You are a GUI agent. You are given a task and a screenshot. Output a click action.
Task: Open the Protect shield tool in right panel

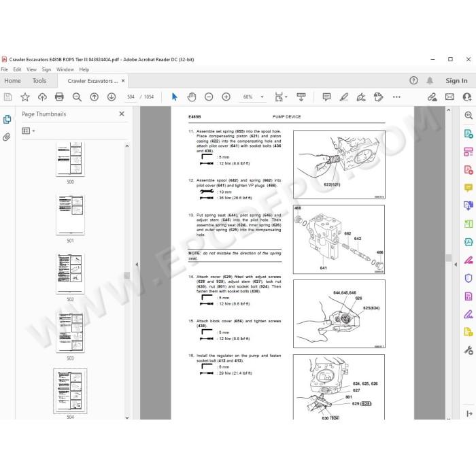(469, 278)
